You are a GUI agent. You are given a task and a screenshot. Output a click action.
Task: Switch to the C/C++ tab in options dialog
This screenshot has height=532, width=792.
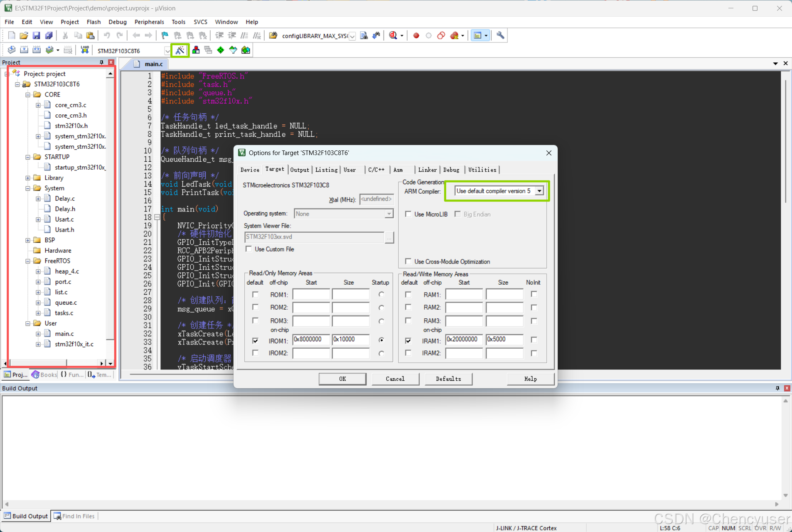(x=376, y=170)
